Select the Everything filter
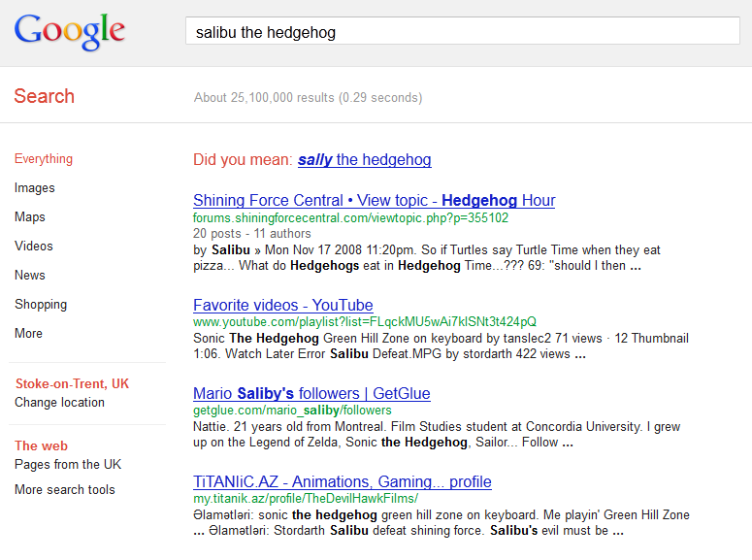The height and width of the screenshot is (560, 752). point(44,159)
